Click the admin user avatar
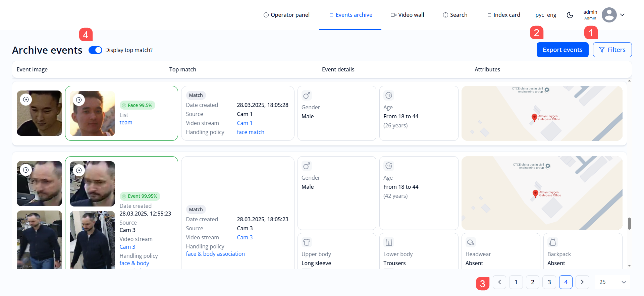Screen dimensions: 644x296 (x=609, y=15)
